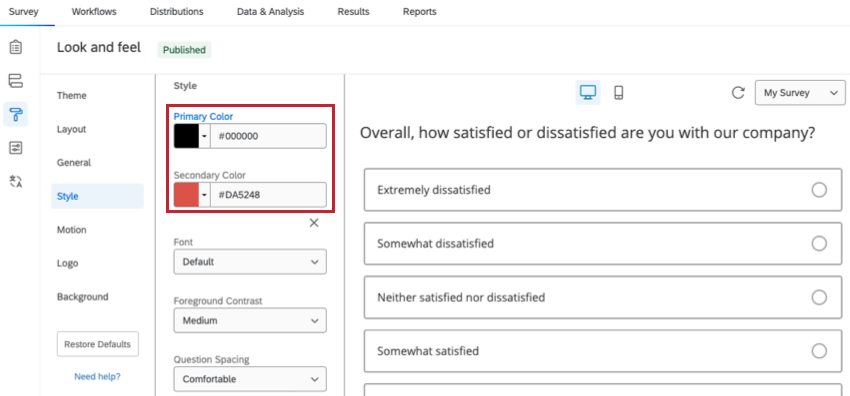850x396 pixels.
Task: Select the Neither satisfied nor dissatisfied option
Action: tap(603, 297)
